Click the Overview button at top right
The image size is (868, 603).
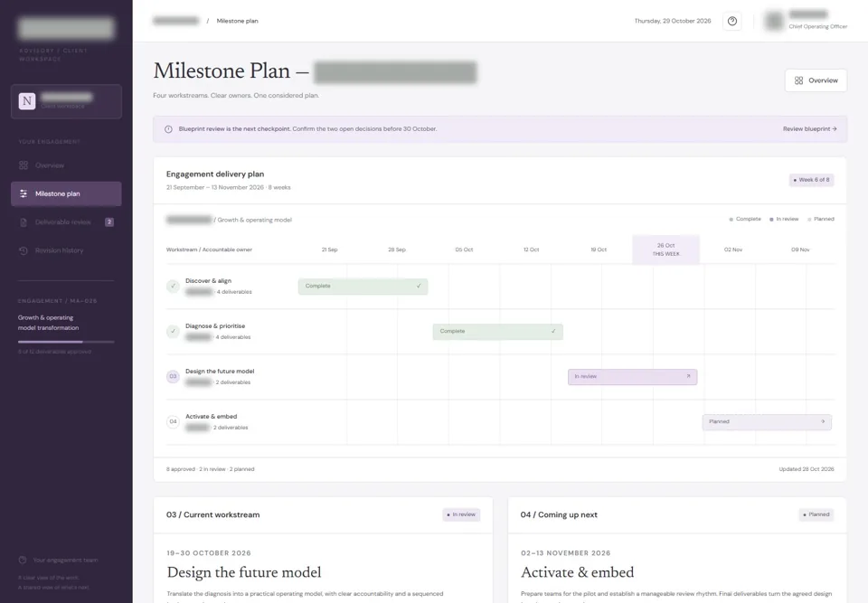(x=816, y=80)
